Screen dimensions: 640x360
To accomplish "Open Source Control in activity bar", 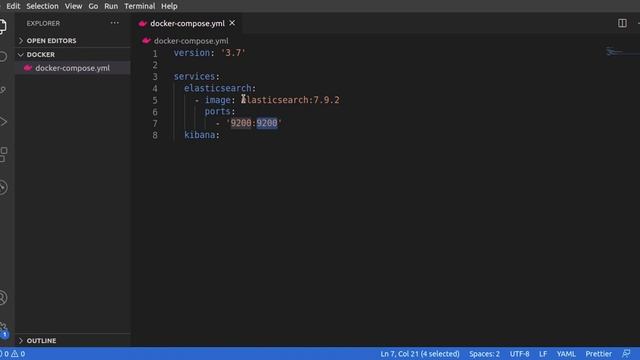I will point(3,90).
